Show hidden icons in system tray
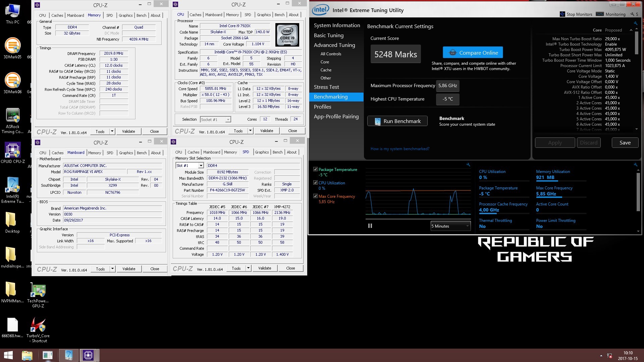Image resolution: width=644 pixels, height=362 pixels. pos(601,356)
